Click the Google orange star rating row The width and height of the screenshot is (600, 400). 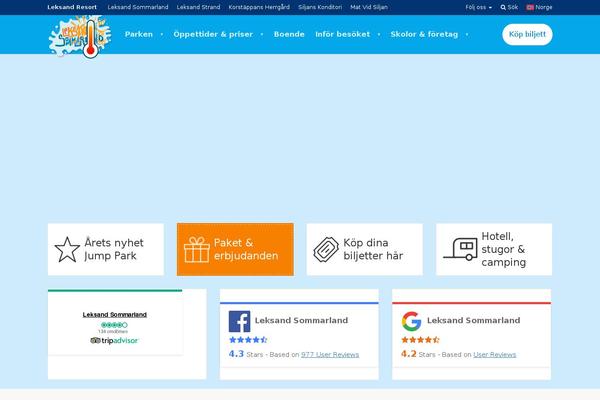(x=420, y=340)
